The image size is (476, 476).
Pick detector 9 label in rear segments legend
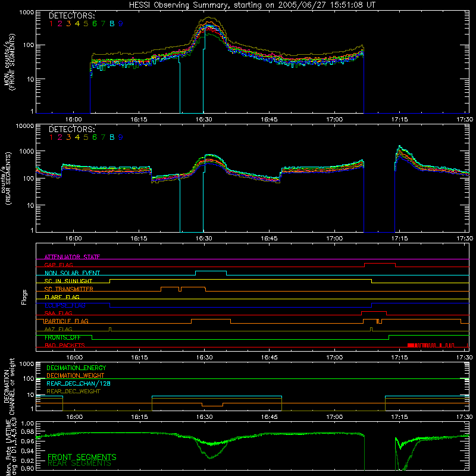click(x=121, y=137)
